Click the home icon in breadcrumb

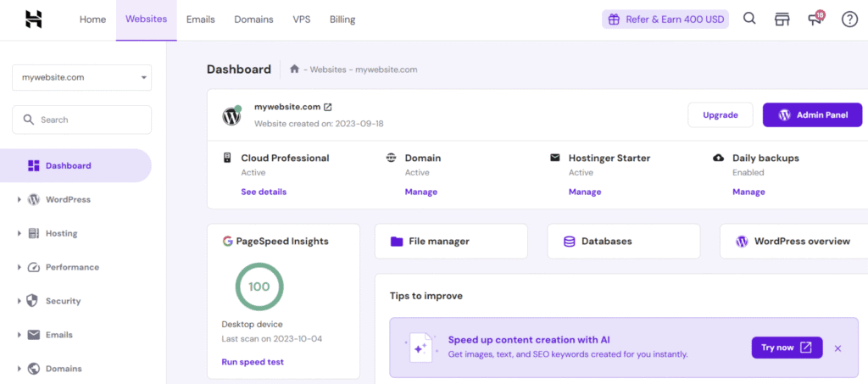(294, 70)
